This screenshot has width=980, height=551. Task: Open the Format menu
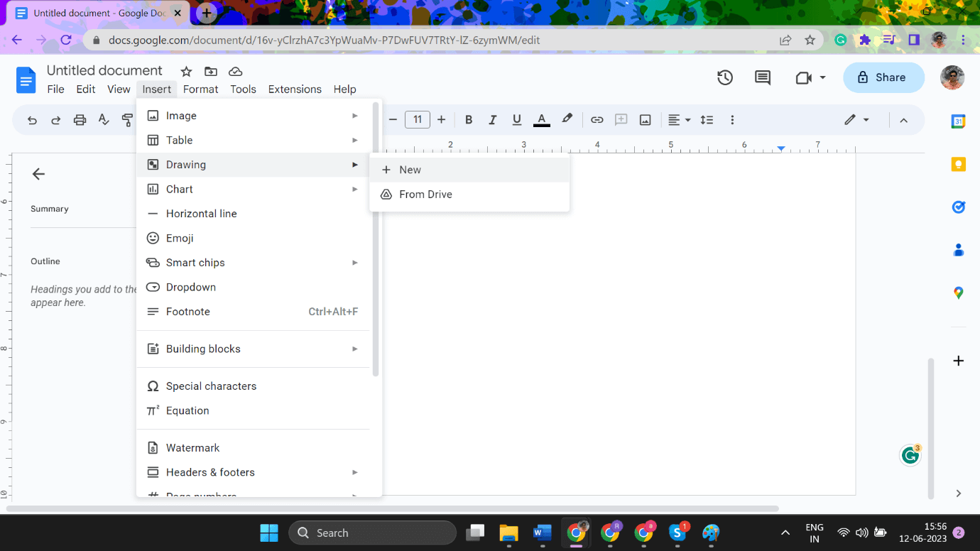point(200,89)
